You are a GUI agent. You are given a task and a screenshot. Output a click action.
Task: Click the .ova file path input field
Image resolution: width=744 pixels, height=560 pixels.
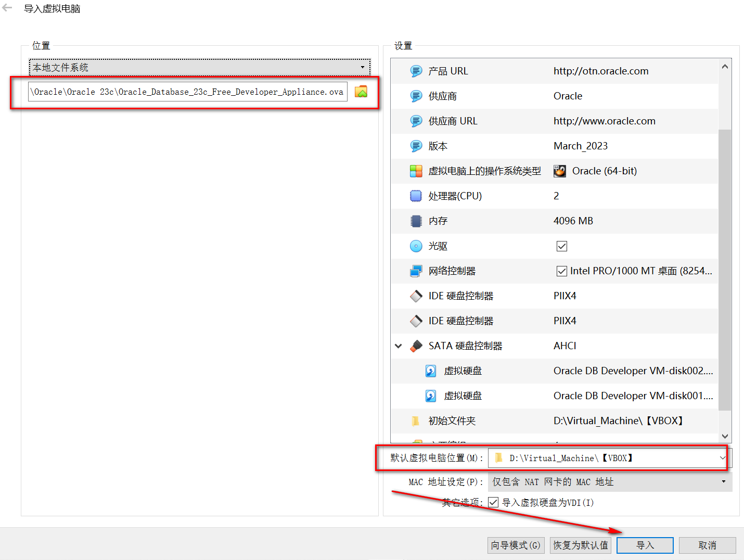coord(188,92)
